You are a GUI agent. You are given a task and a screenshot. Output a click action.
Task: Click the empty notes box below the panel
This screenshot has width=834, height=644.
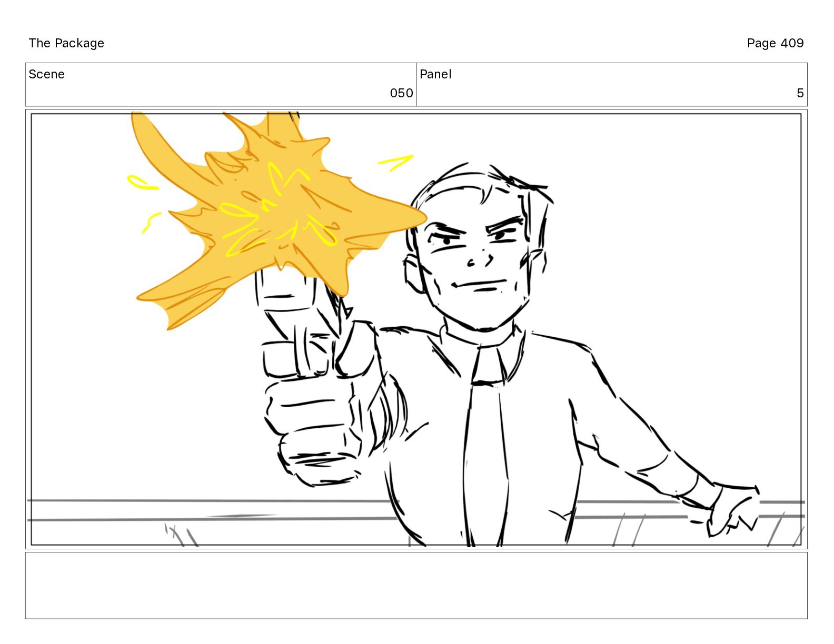point(416,585)
